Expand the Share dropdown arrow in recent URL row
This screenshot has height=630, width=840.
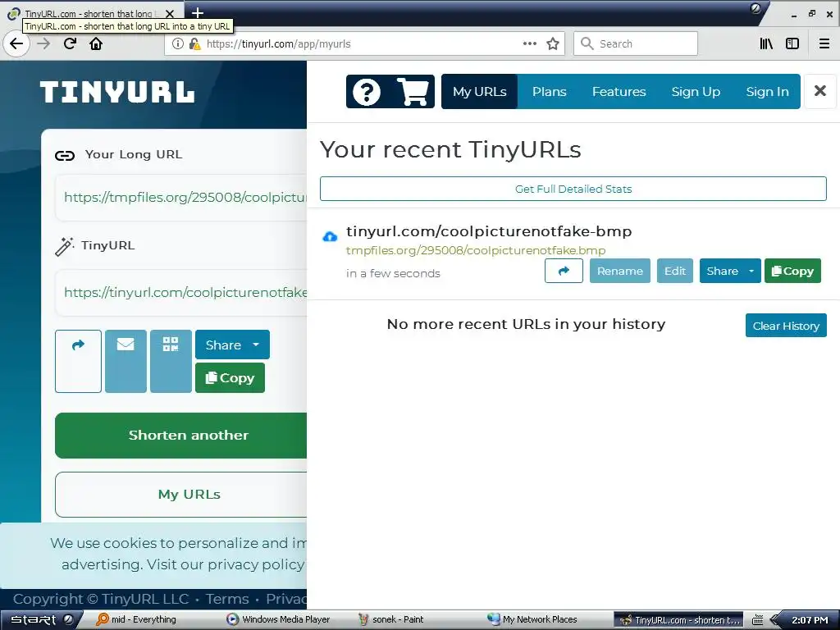[751, 271]
